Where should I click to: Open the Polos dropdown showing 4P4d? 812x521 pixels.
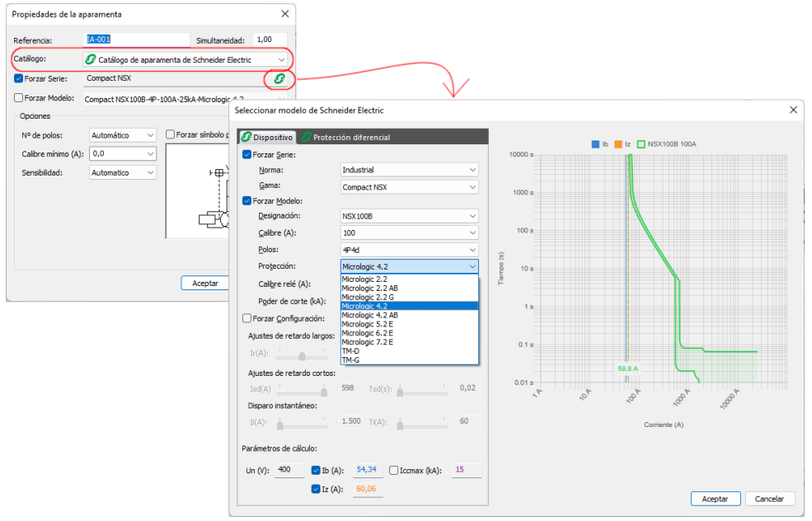click(409, 250)
